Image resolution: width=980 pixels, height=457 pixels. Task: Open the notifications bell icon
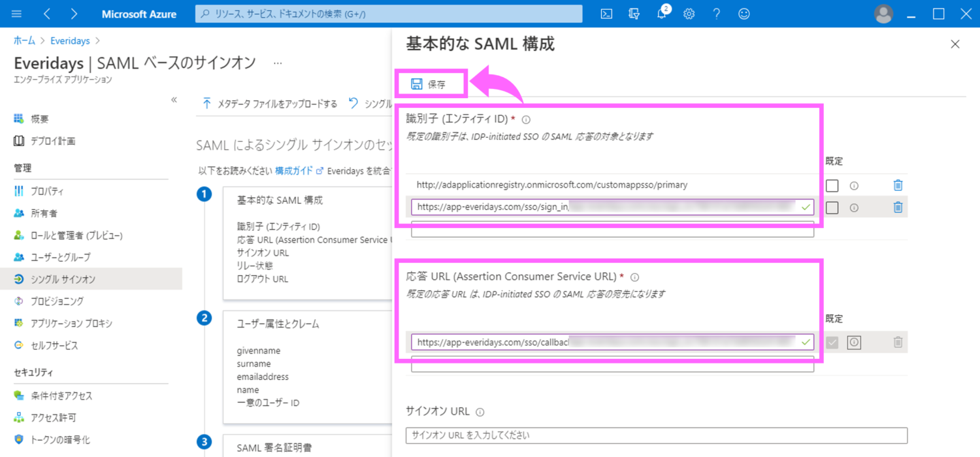click(662, 14)
